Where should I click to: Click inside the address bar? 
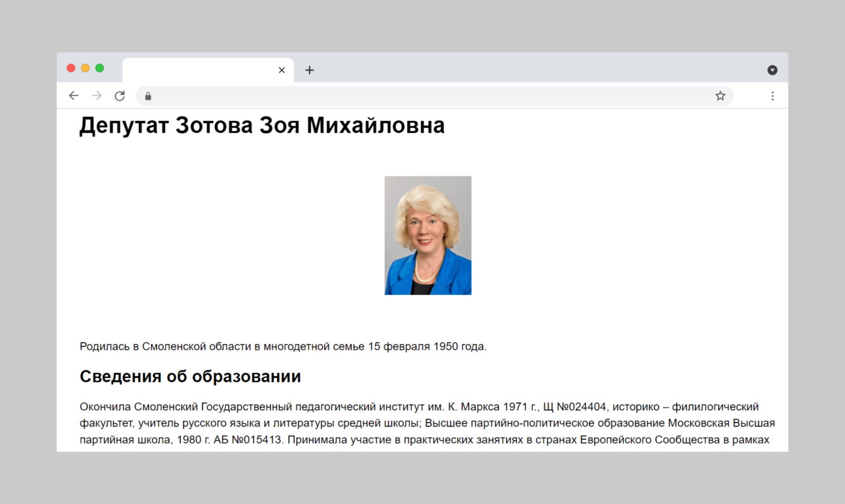pyautogui.click(x=378, y=96)
